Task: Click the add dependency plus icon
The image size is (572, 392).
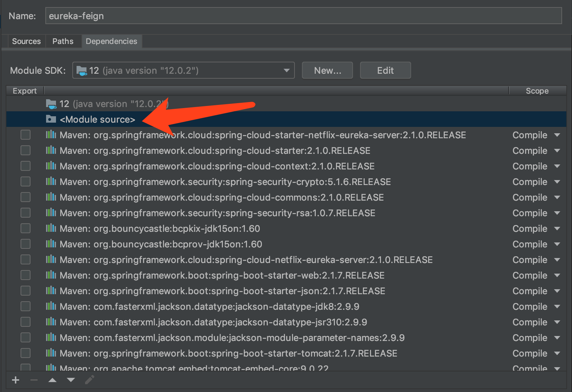Action: 16,380
